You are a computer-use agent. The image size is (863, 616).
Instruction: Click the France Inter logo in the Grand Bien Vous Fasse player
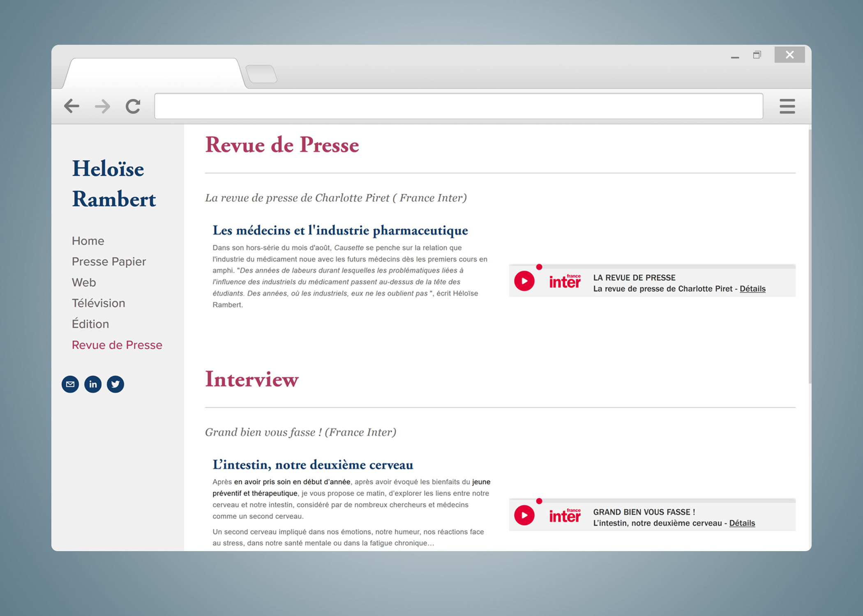tap(565, 515)
